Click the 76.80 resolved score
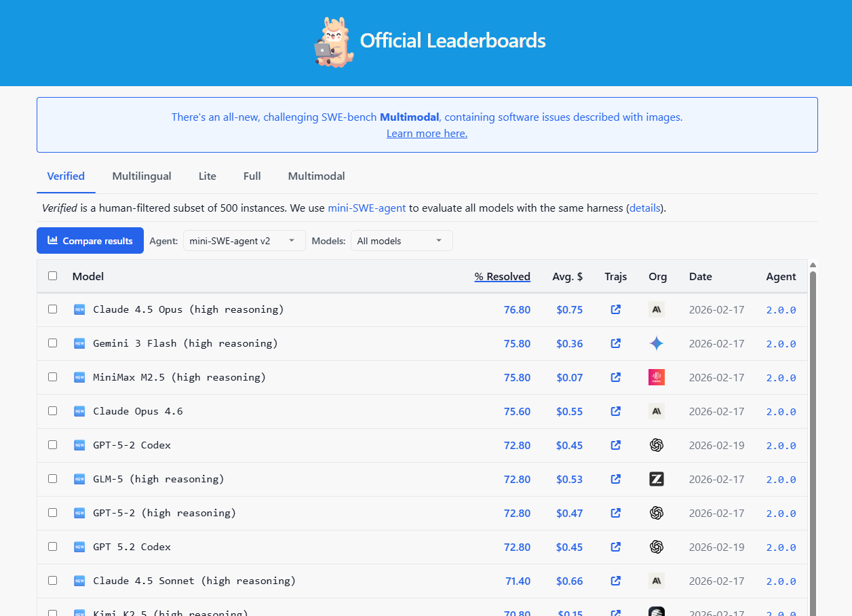This screenshot has height=616, width=852. tap(518, 310)
